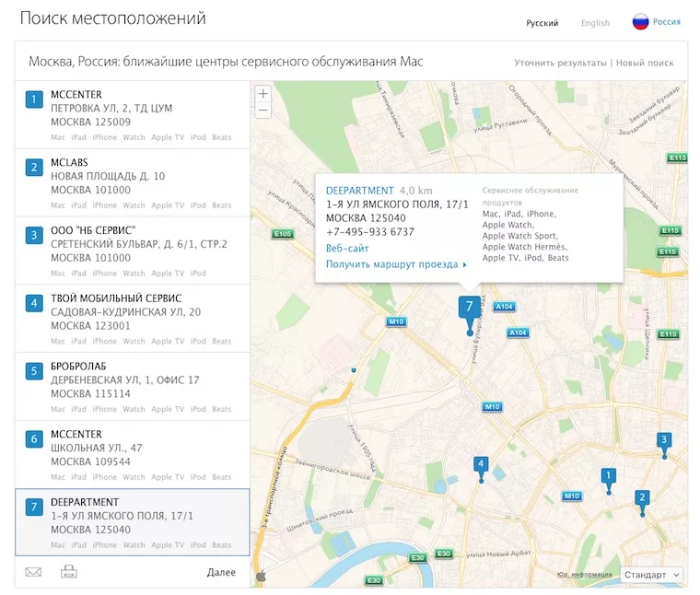Click the email envelope icon

click(x=33, y=572)
